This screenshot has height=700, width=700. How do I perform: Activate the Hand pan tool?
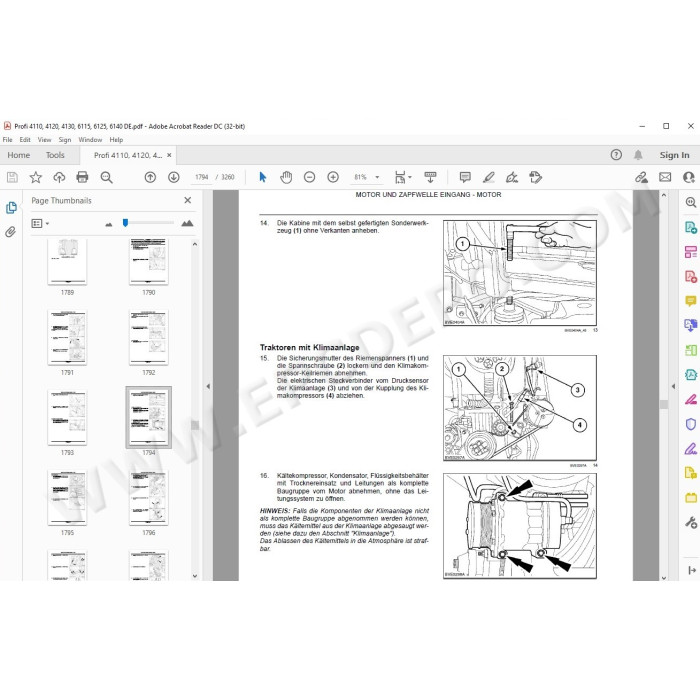286,177
